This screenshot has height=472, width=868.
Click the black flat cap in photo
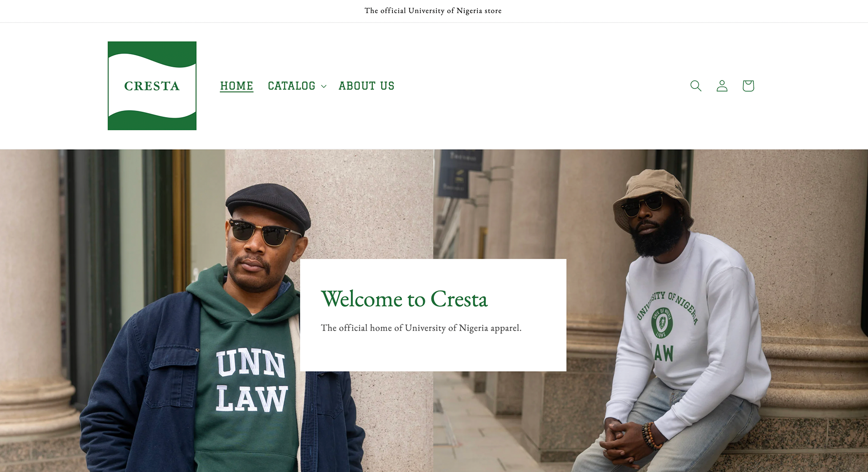tap(269, 206)
